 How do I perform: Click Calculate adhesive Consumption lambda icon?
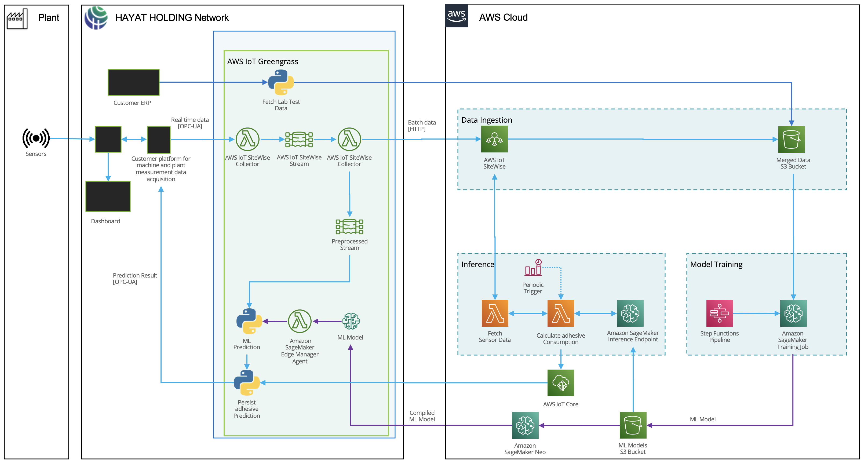click(561, 313)
